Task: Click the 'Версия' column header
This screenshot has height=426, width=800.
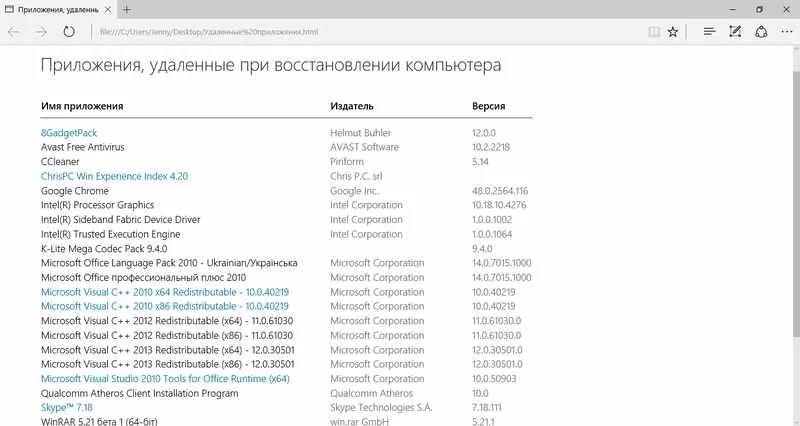Action: point(489,106)
